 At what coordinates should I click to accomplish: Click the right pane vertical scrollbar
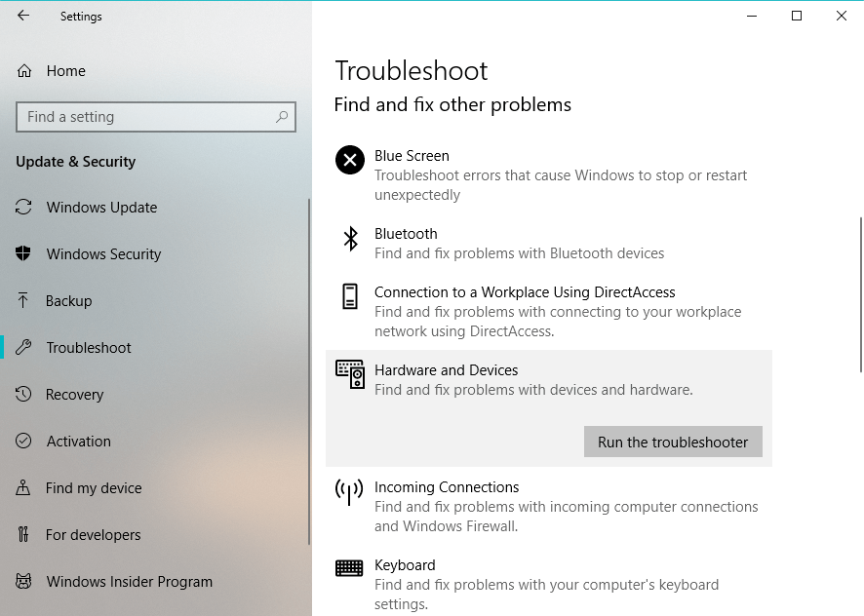860,292
